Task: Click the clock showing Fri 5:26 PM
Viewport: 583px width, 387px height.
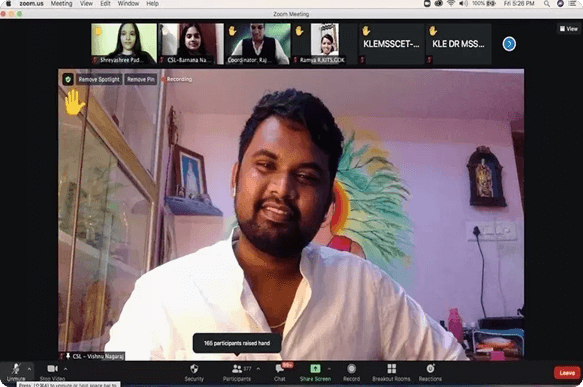Action: [519, 4]
